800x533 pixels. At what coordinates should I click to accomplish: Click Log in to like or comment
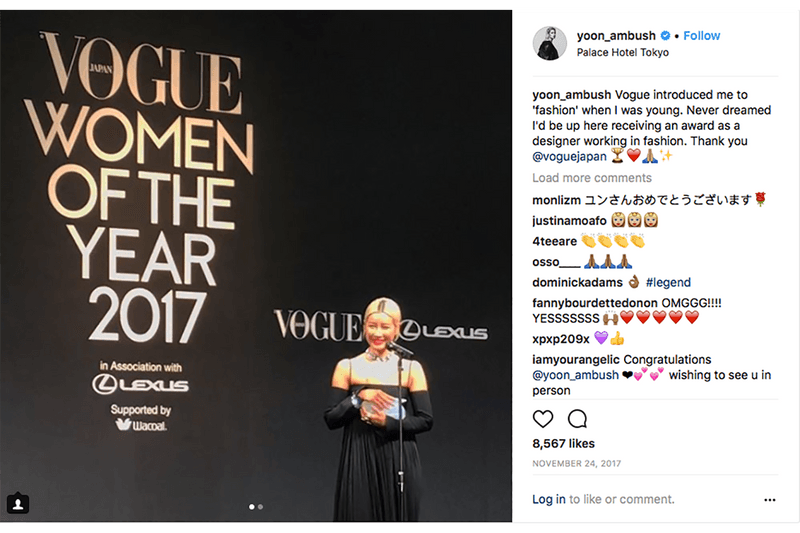pyautogui.click(x=548, y=499)
